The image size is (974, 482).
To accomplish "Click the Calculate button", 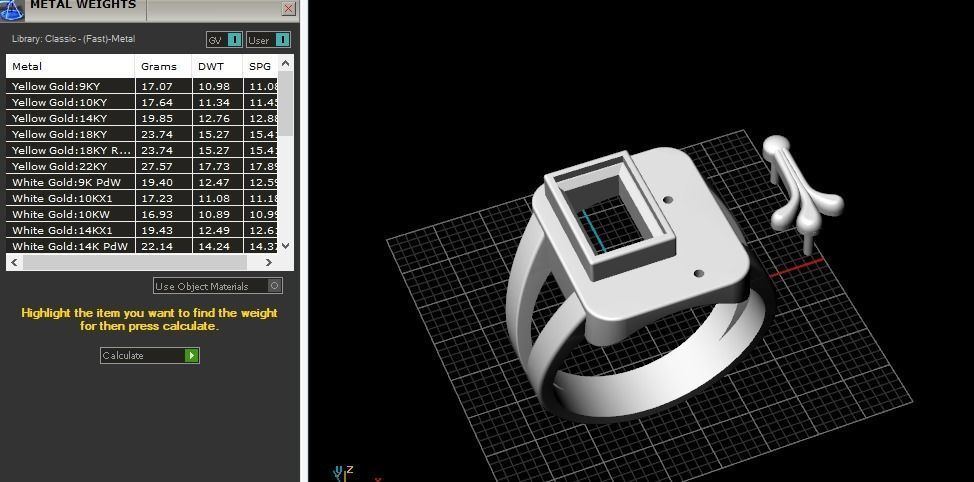I will click(x=149, y=355).
